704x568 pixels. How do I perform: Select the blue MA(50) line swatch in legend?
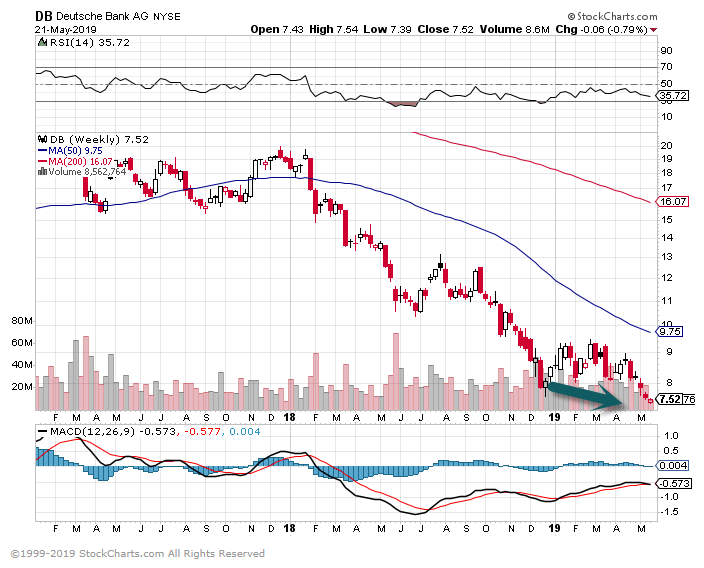coord(43,151)
